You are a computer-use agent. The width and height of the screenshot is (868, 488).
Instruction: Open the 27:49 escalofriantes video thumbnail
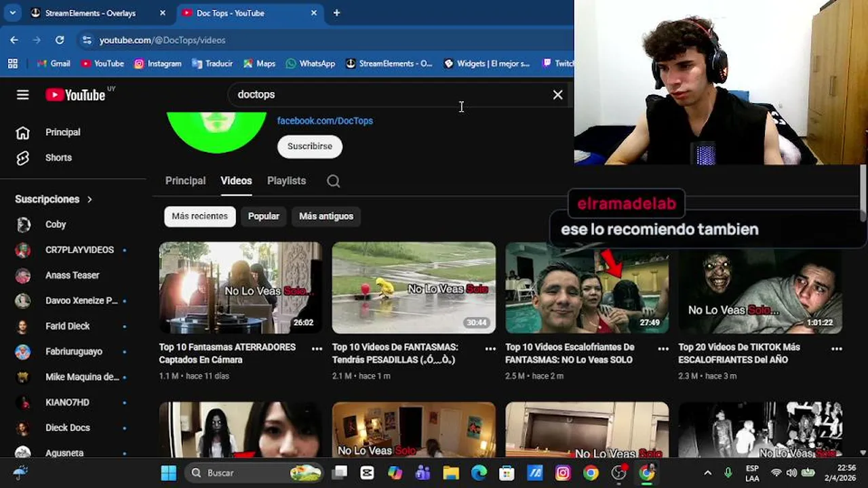tap(587, 288)
